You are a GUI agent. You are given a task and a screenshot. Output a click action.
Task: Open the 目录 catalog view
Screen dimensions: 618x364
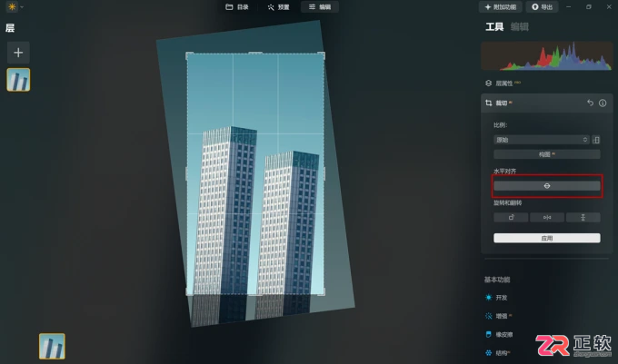click(x=237, y=7)
